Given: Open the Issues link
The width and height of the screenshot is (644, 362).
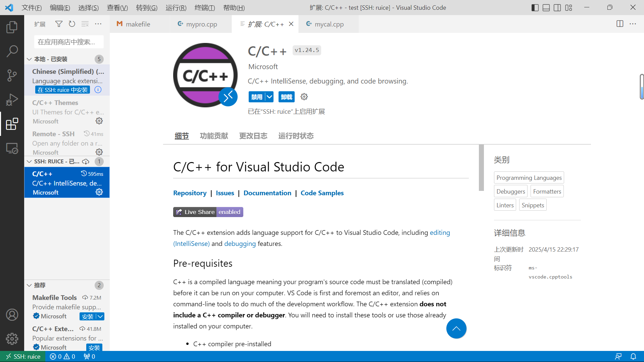Looking at the screenshot, I should coord(225,193).
